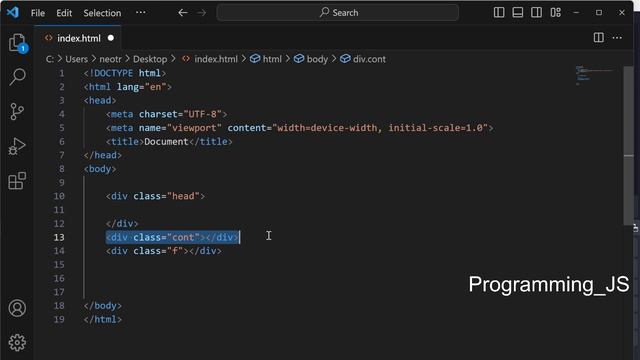Viewport: 640px width, 360px height.
Task: Open the Source Control view
Action: tap(17, 111)
